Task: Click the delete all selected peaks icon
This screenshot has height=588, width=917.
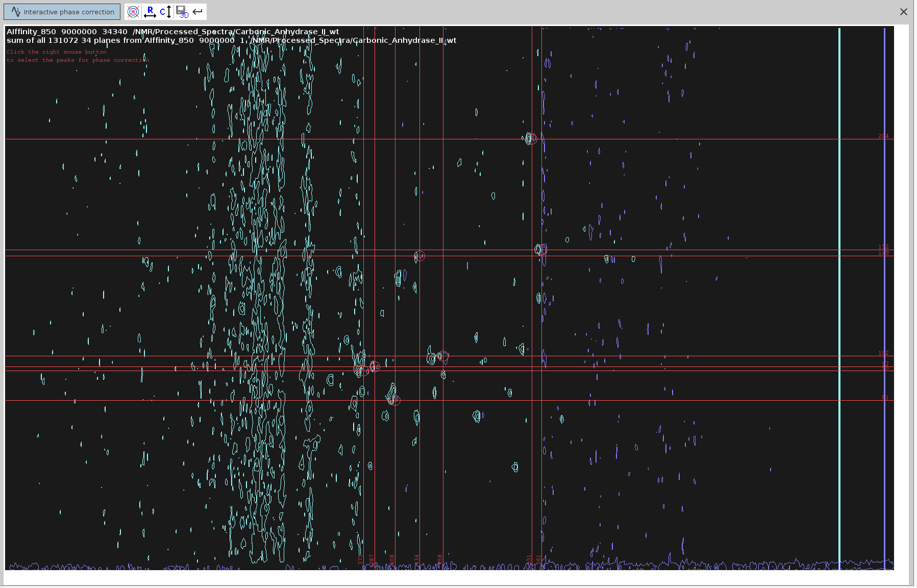Action: click(x=133, y=12)
